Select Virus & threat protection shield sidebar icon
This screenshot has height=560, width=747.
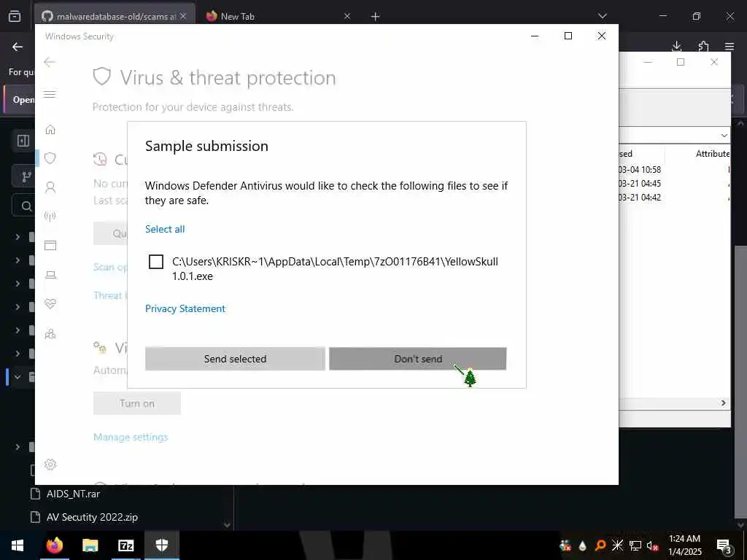50,158
